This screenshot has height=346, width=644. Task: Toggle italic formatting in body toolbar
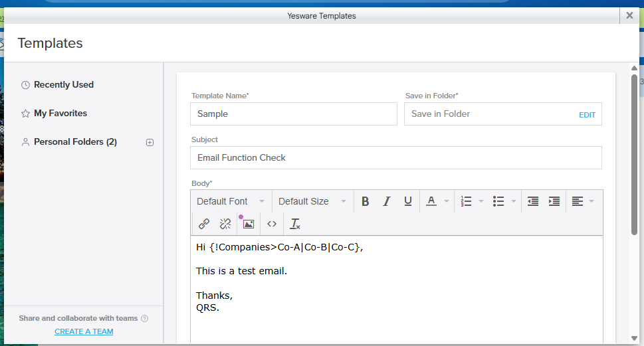(387, 201)
